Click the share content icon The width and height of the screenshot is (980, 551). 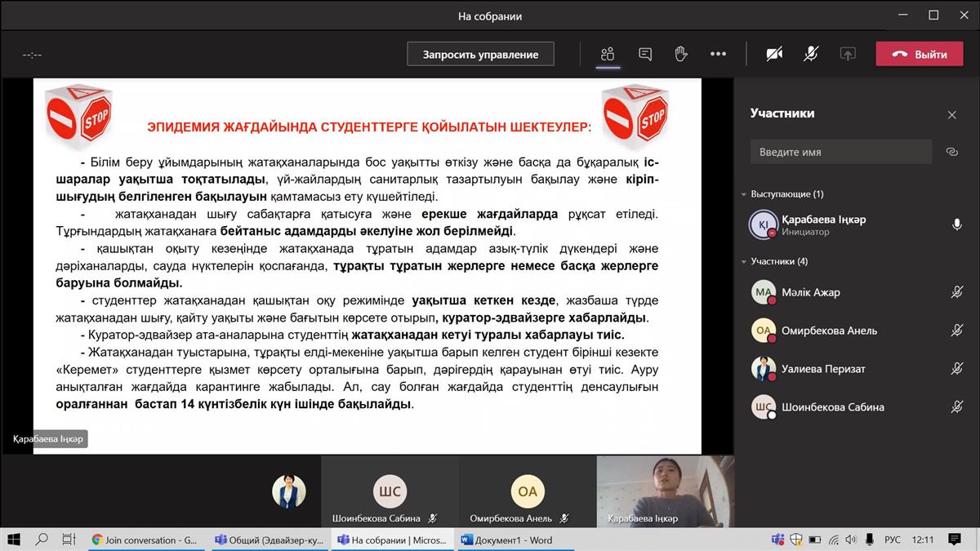848,54
